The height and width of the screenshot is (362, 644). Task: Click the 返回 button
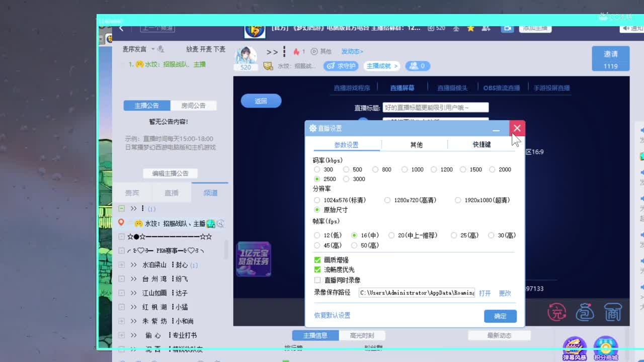[261, 101]
